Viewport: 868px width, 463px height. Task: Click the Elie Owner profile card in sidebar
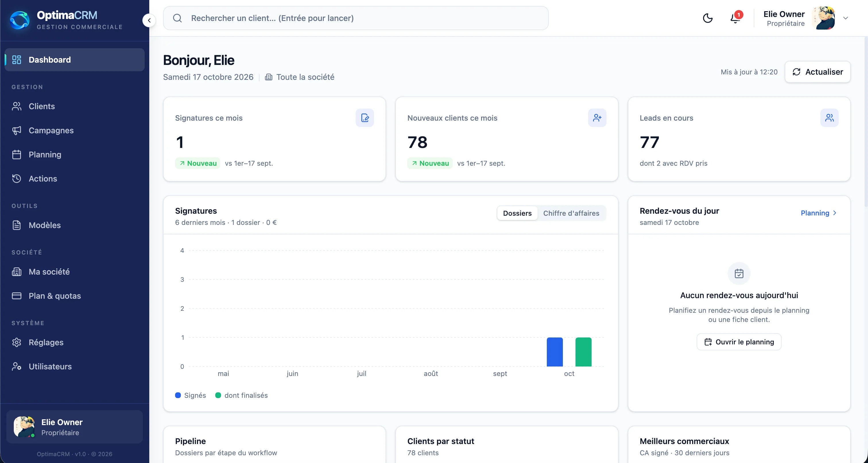point(74,427)
